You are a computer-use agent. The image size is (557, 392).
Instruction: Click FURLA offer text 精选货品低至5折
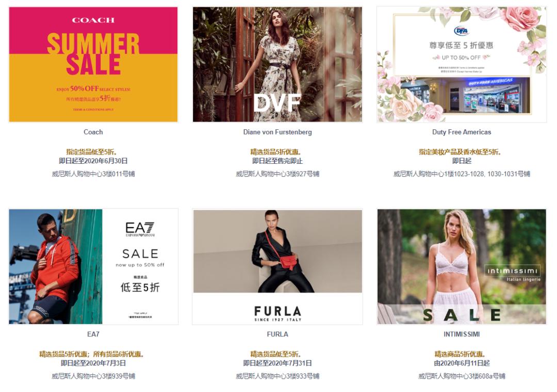pos(276,354)
